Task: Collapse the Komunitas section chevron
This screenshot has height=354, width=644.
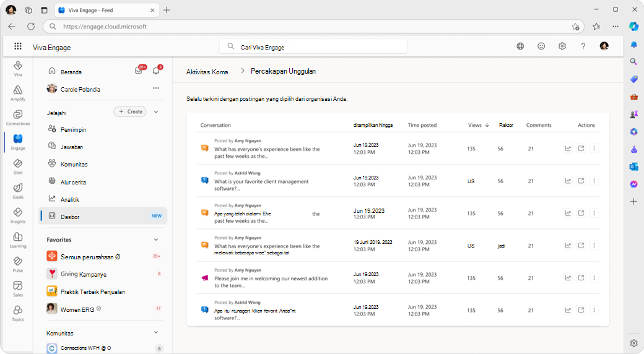Action: [156, 332]
